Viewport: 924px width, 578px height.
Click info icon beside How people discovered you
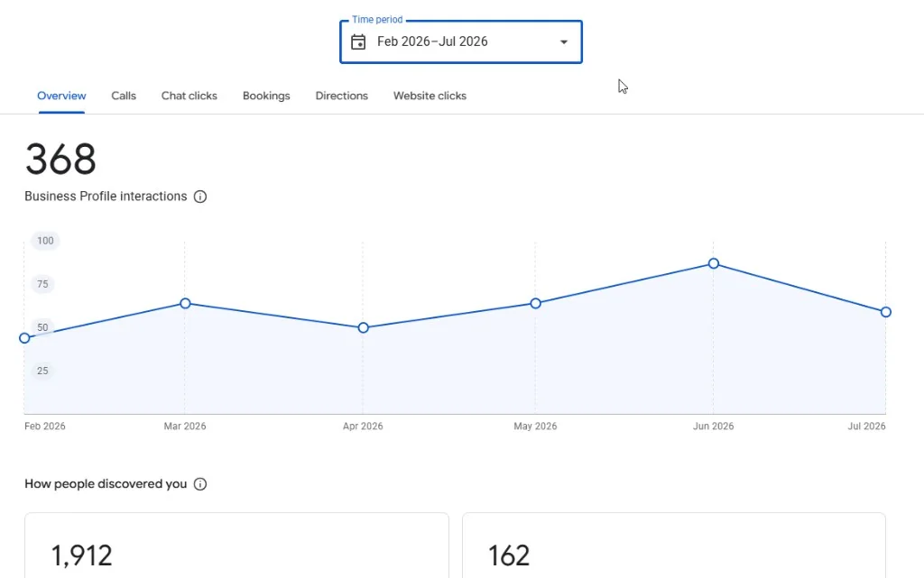pyautogui.click(x=200, y=484)
